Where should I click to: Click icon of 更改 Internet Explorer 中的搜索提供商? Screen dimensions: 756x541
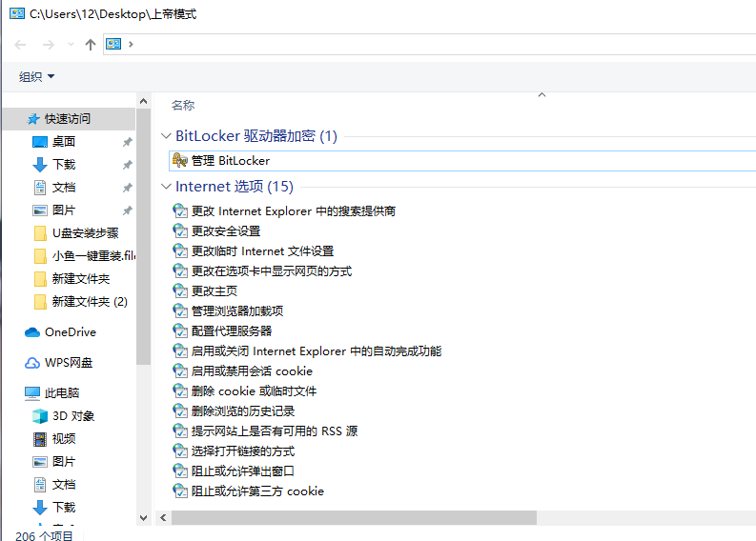coord(180,211)
